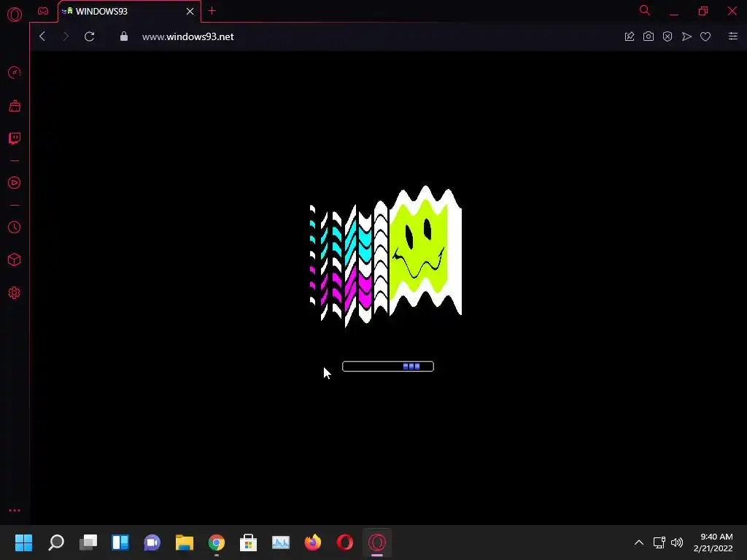Image resolution: width=747 pixels, height=560 pixels.
Task: Open Microsoft Store from taskbar
Action: pos(248,542)
